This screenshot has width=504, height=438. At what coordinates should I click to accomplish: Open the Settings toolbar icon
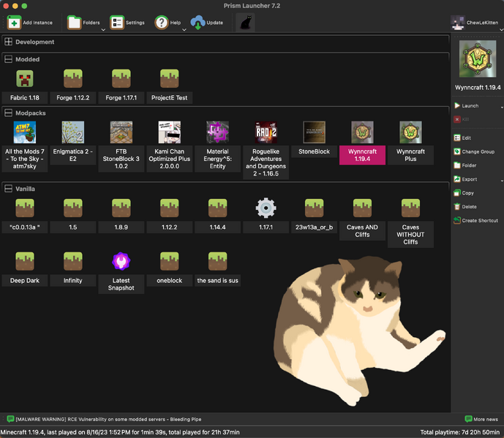coord(117,23)
